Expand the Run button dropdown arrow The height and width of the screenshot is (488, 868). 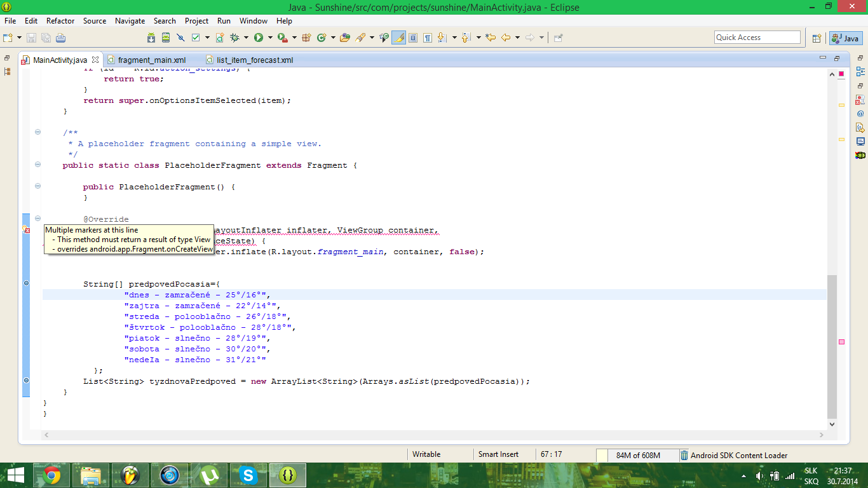(x=270, y=38)
